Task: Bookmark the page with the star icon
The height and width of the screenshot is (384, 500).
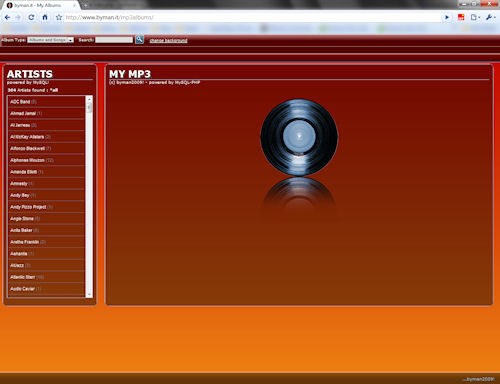Action: tap(59, 17)
